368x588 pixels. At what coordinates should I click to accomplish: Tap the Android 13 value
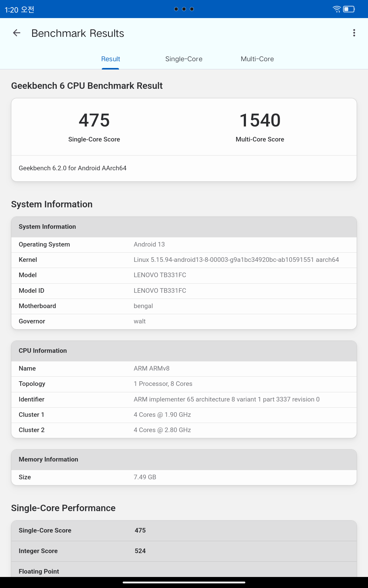pos(149,244)
